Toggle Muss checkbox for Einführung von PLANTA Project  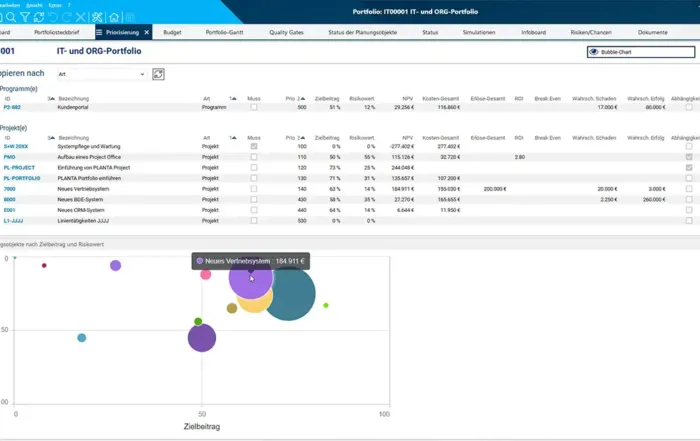(x=254, y=168)
